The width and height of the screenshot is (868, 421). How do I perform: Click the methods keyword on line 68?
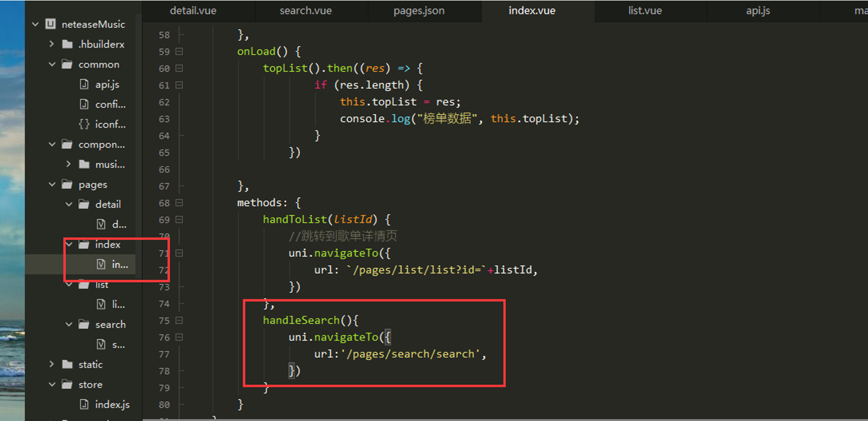[259, 203]
